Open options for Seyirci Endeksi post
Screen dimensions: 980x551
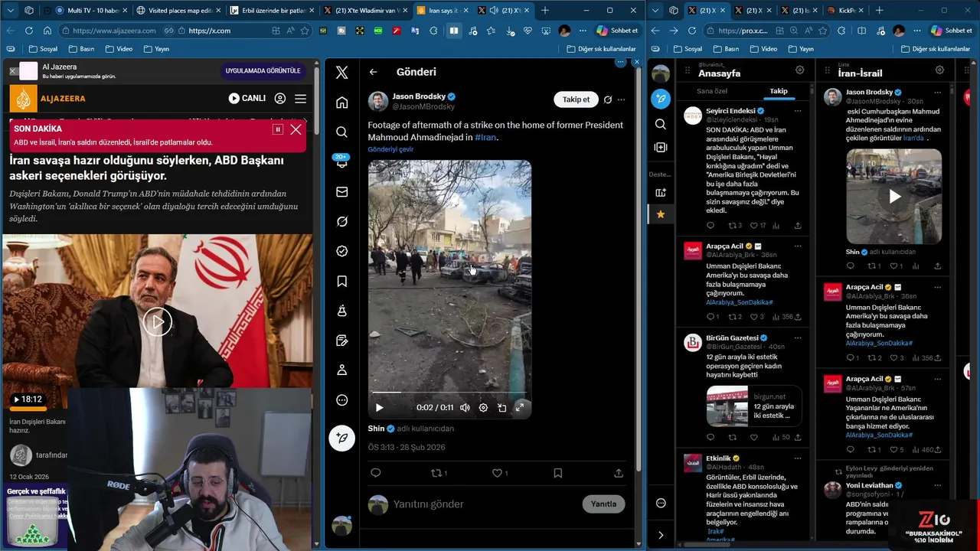click(798, 111)
